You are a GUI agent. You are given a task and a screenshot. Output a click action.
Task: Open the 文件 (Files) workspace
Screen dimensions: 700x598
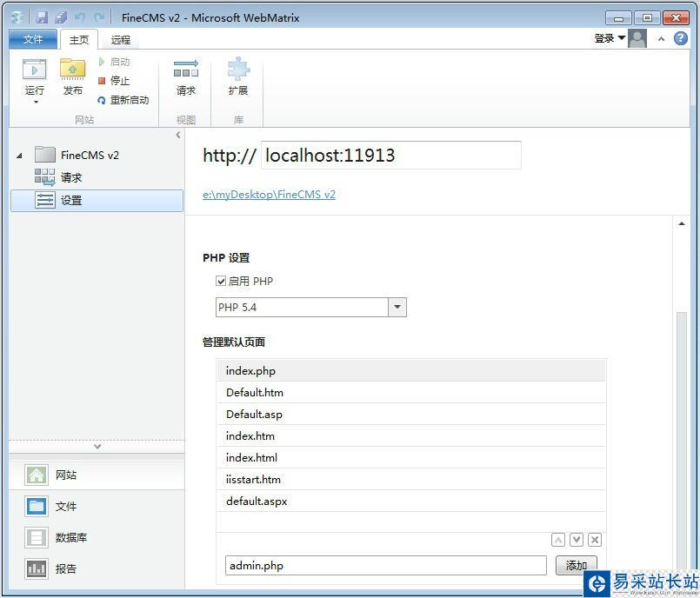coord(97,507)
